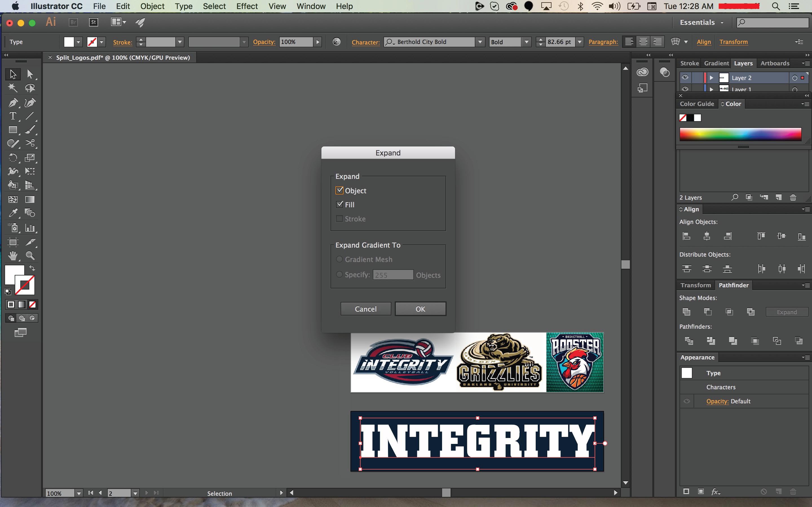Click the Horizontal Distribute Center icon

(x=782, y=269)
